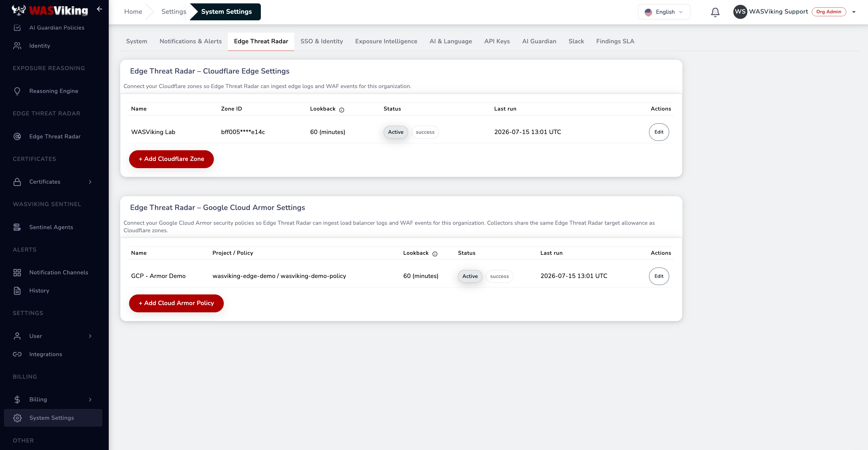
Task: Click Add Cloud Armor Policy button
Action: coord(176,303)
